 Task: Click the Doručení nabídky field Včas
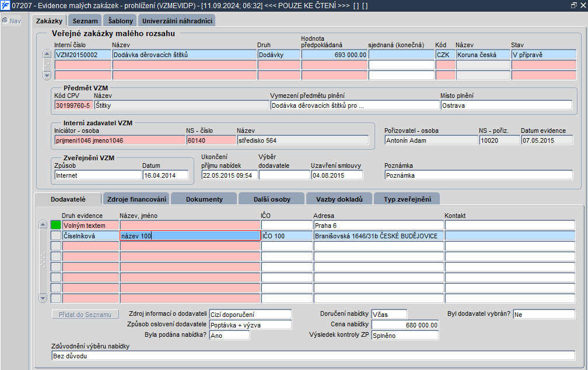pyautogui.click(x=389, y=314)
